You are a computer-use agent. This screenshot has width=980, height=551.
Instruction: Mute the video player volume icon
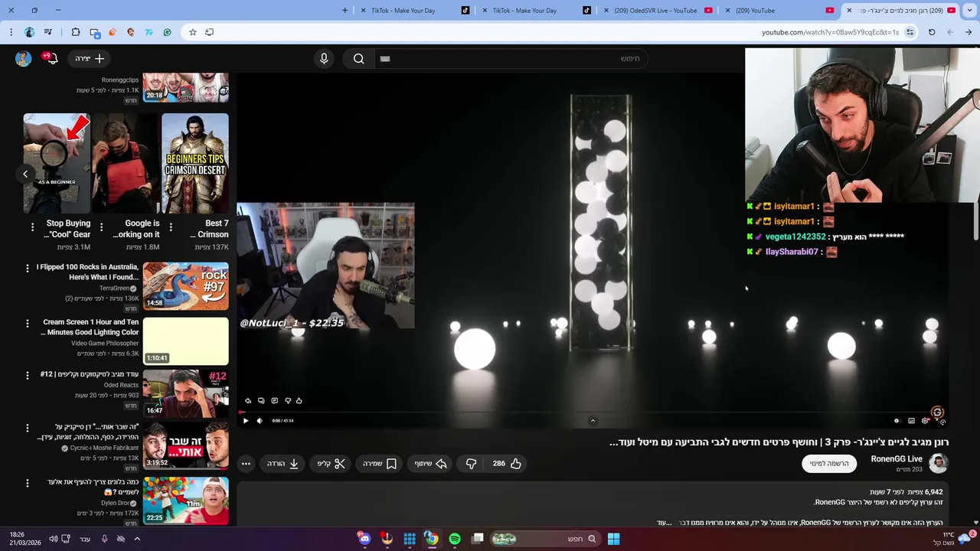click(260, 420)
